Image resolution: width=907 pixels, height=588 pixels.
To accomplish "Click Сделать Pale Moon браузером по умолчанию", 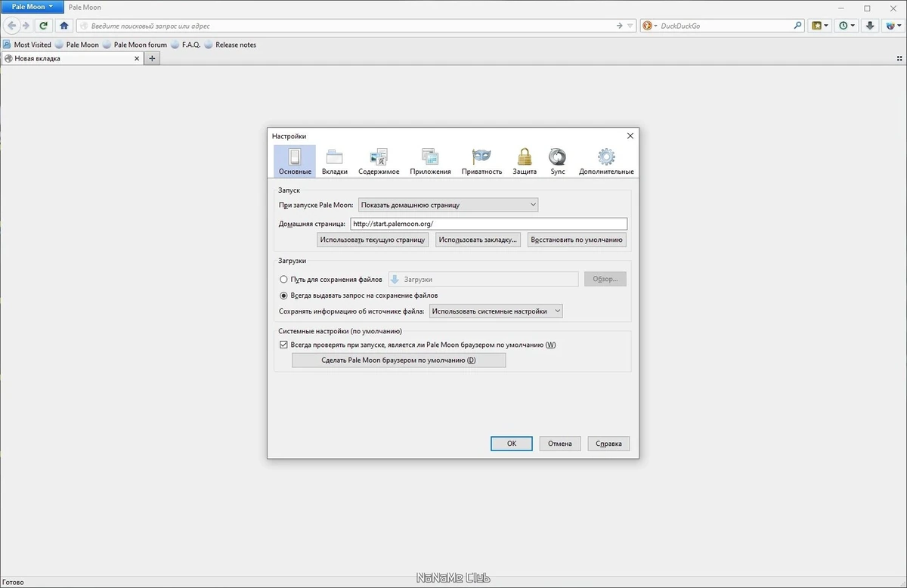I will coord(398,361).
